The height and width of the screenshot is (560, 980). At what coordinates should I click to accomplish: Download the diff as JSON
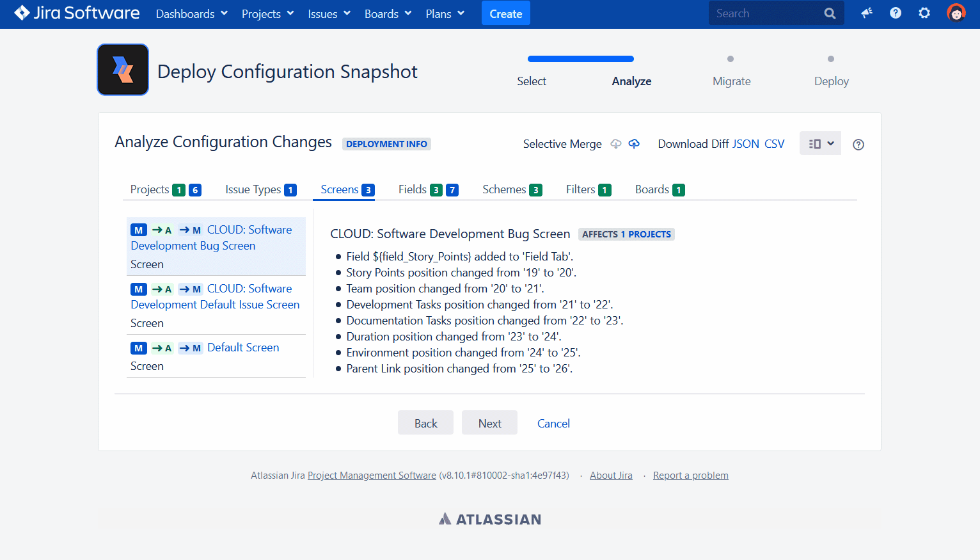tap(745, 144)
